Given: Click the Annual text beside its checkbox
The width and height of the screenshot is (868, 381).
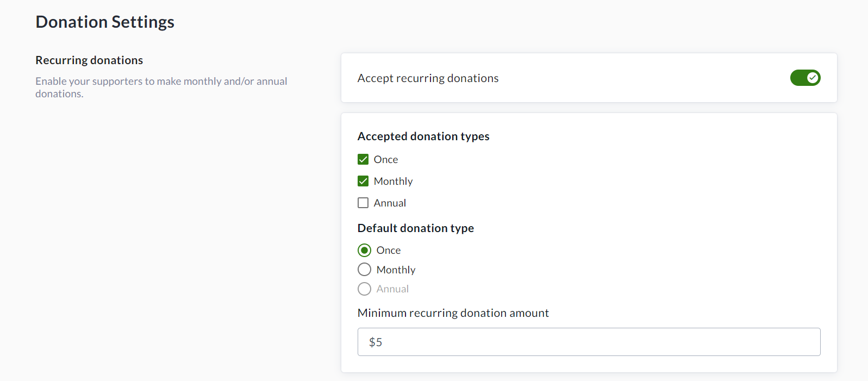Looking at the screenshot, I should 390,203.
